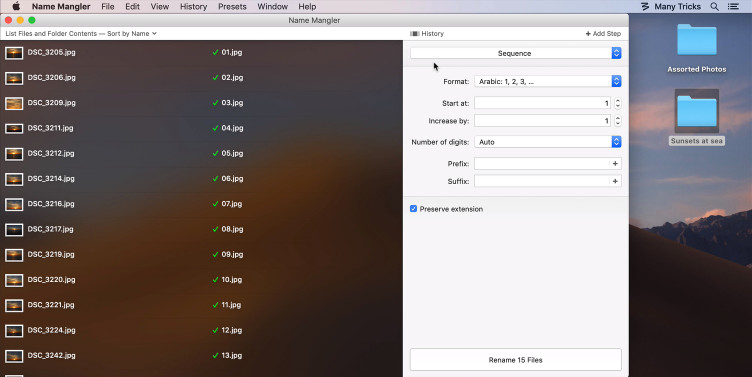
Task: Click the Rename 15 Files button
Action: click(516, 360)
